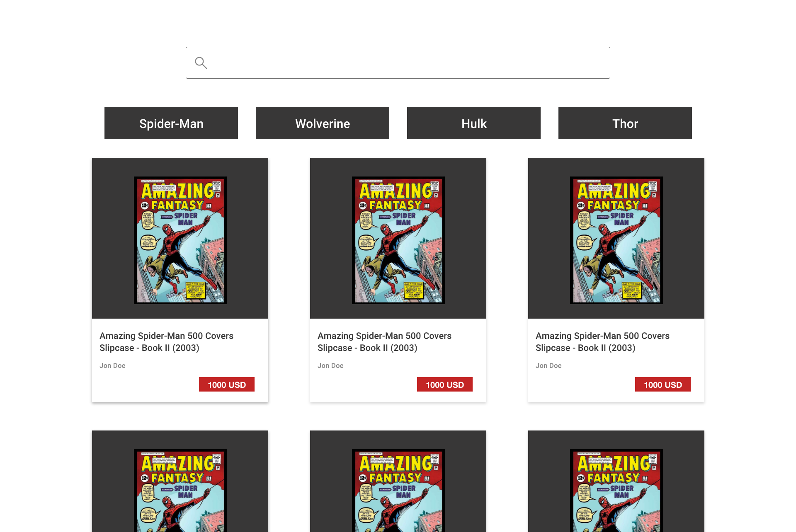Viewport: 796px width, 532px height.
Task: Click Jon Doe author on right card
Action: [548, 365]
